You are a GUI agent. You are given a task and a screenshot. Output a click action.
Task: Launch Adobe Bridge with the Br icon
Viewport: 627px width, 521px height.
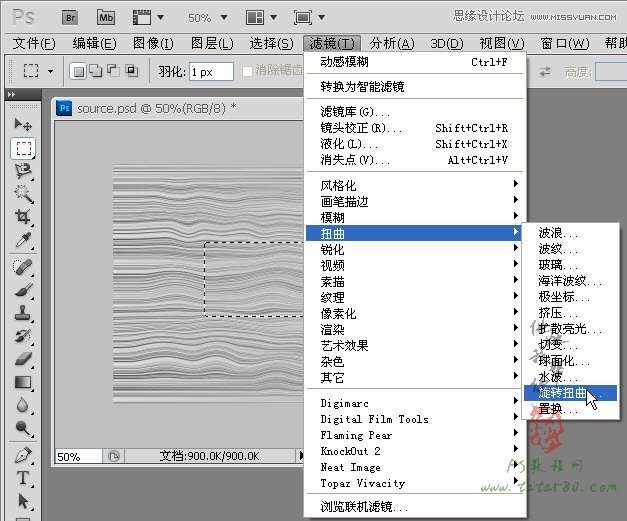pyautogui.click(x=70, y=17)
